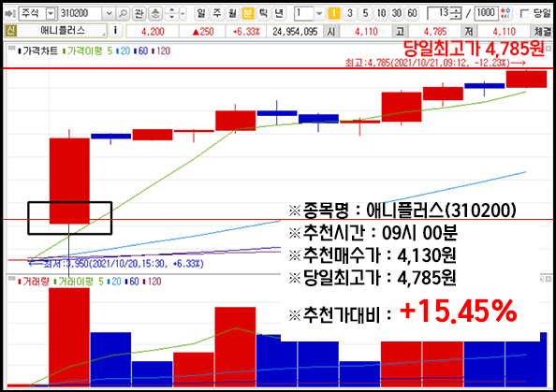Open the 관 watchlist button

tap(139, 13)
